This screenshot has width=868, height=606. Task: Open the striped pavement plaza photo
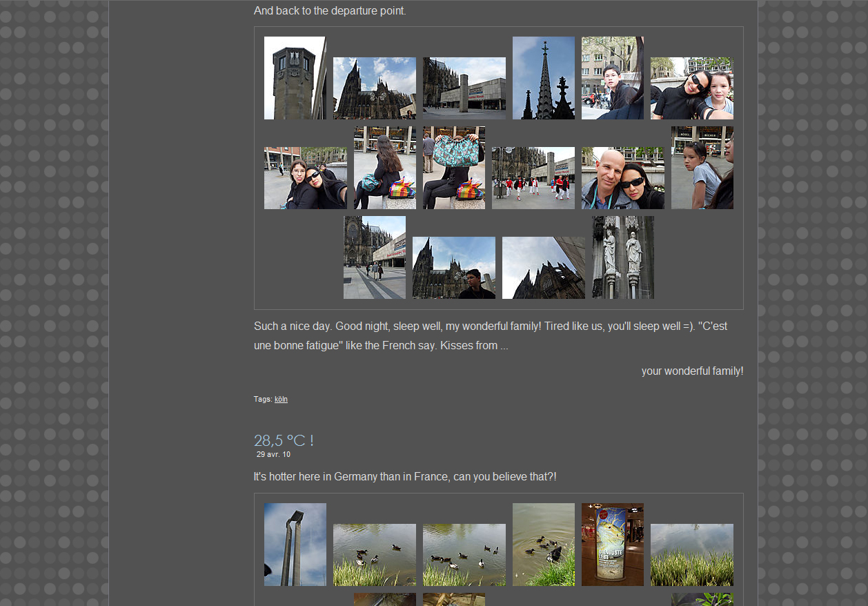tap(374, 257)
